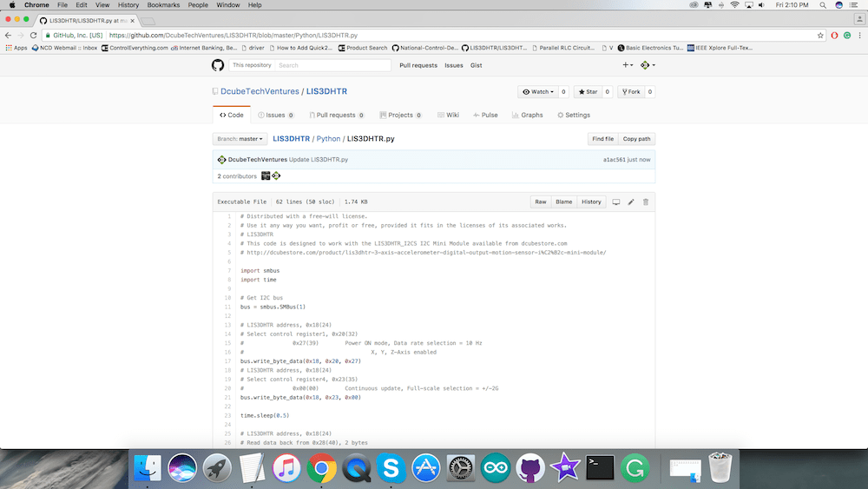The width and height of the screenshot is (868, 489).
Task: Open the Wiki tab
Action: 449,116
